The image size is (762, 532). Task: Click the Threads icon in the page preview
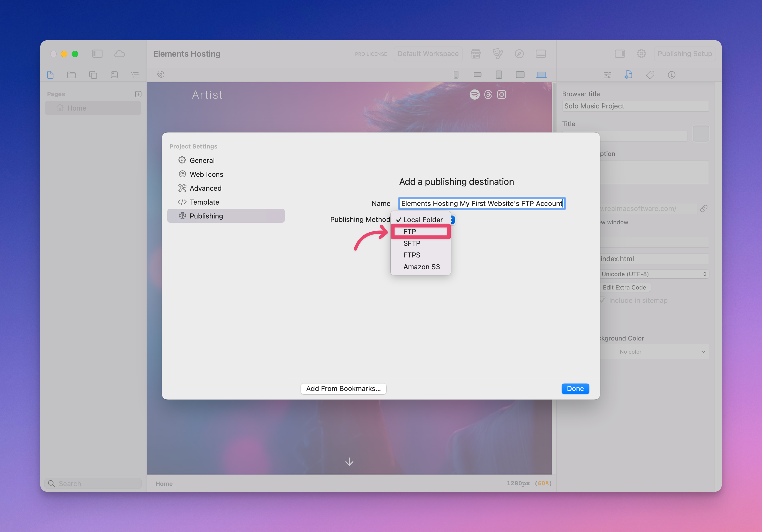(488, 95)
